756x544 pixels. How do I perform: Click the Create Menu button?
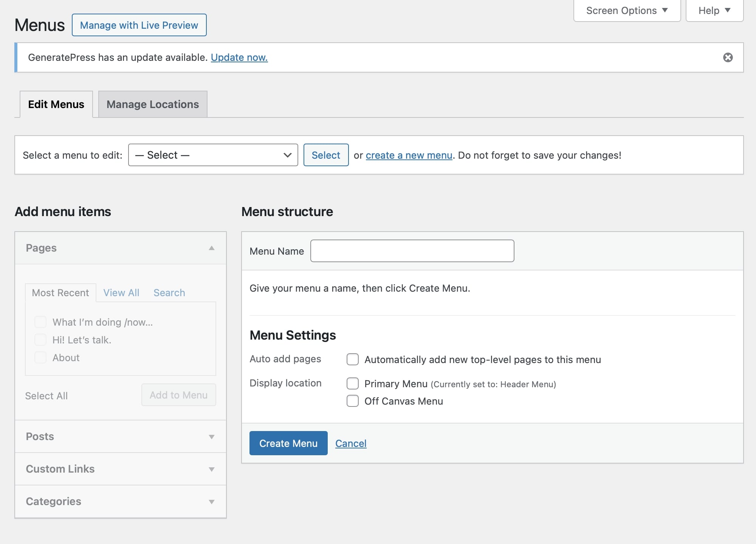(288, 443)
